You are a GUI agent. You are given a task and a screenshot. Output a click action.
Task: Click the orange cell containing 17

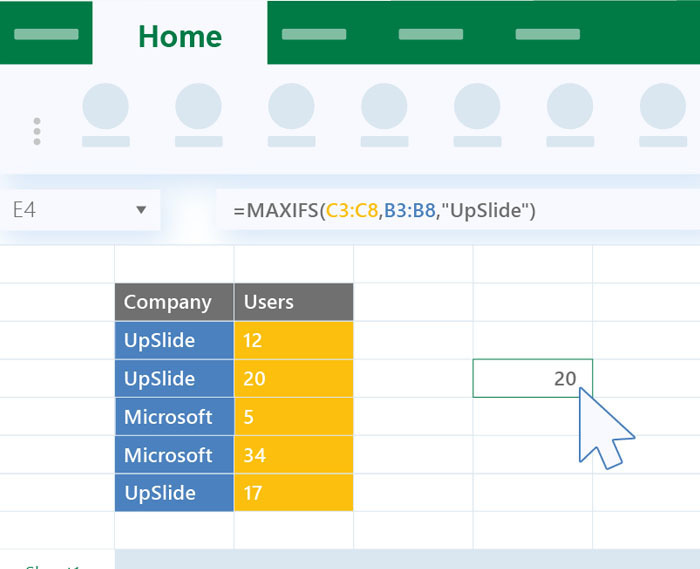tap(293, 493)
